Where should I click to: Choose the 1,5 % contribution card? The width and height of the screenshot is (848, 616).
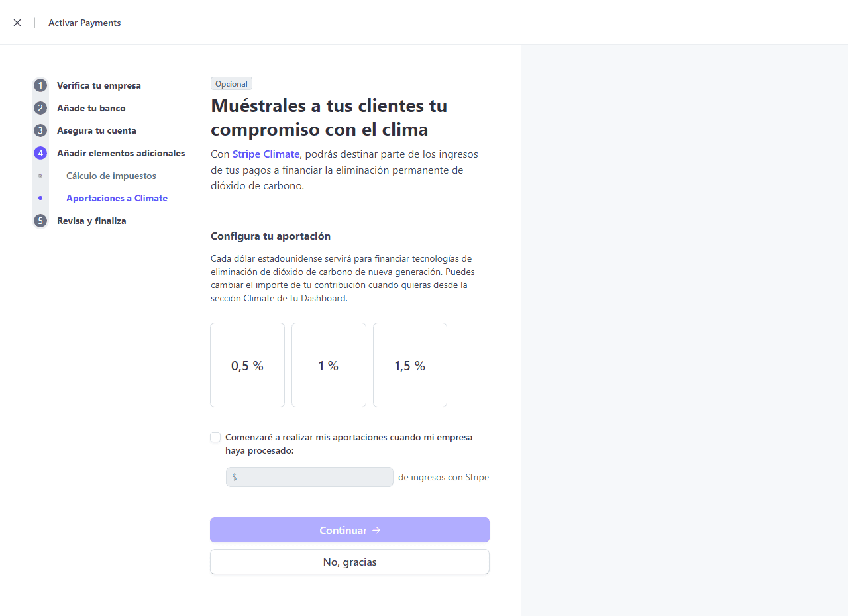409,365
